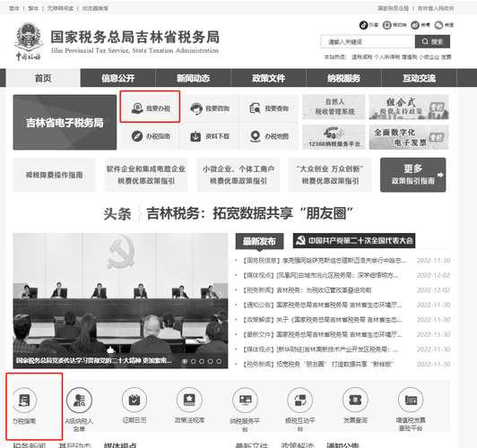Select the 我要咨询 headset icon
Screen dimensions: 477x448
click(196, 108)
